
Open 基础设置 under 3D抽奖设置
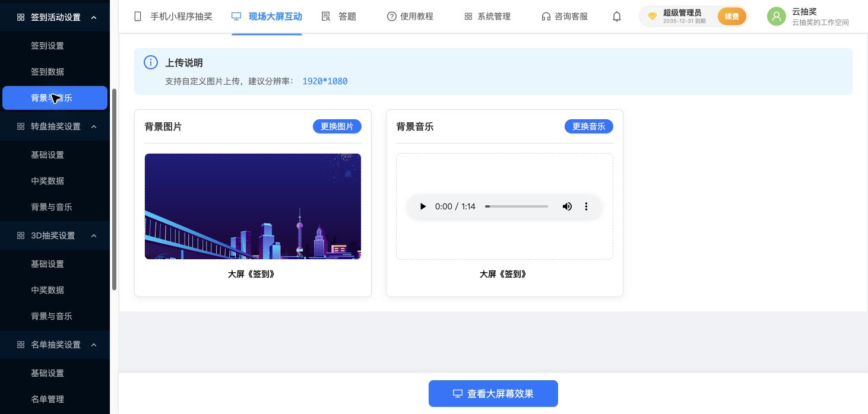coord(47,264)
